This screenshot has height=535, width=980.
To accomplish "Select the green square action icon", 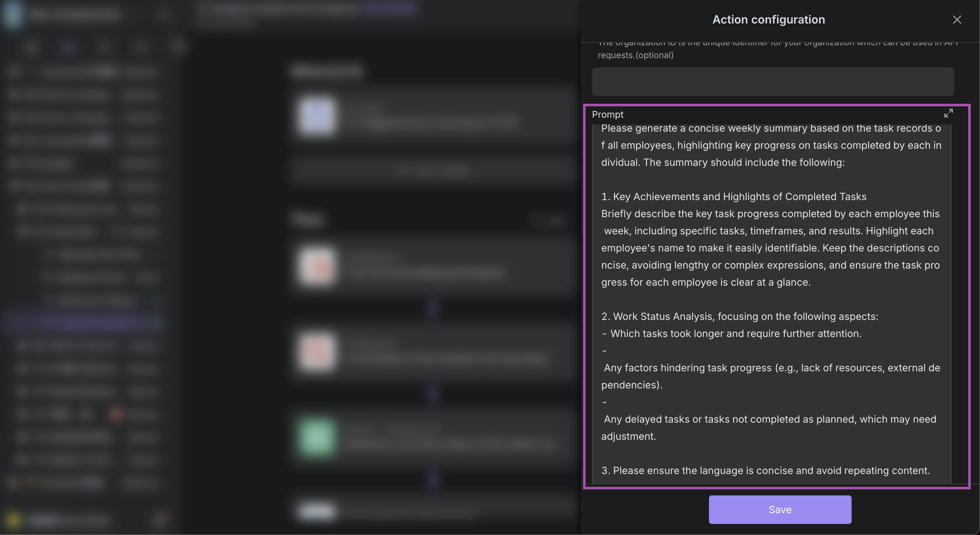I will coord(317,437).
